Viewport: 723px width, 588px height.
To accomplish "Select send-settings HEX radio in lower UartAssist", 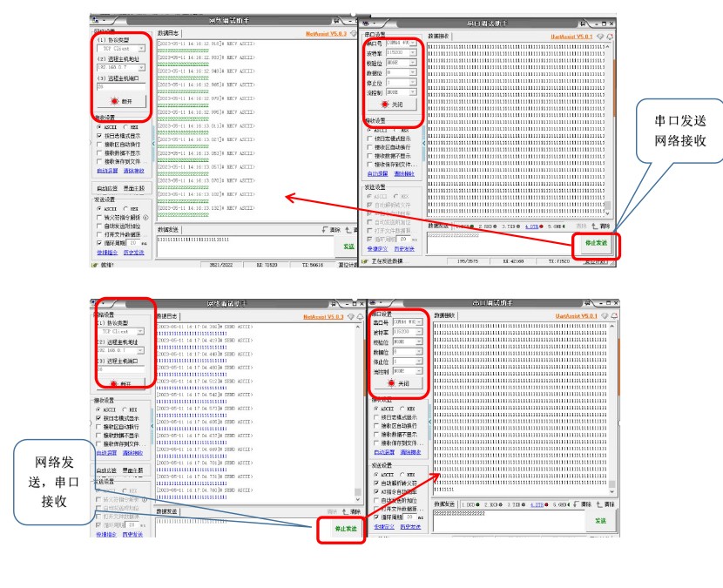I will click(x=402, y=475).
